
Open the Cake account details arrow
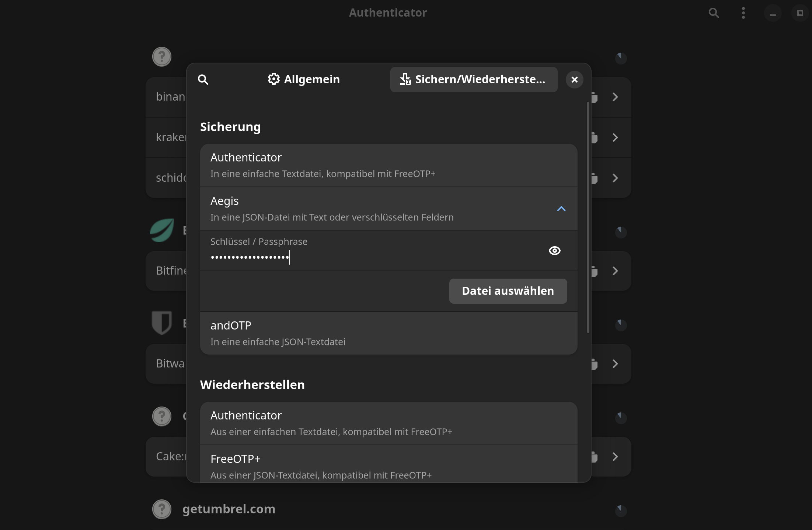pos(615,457)
